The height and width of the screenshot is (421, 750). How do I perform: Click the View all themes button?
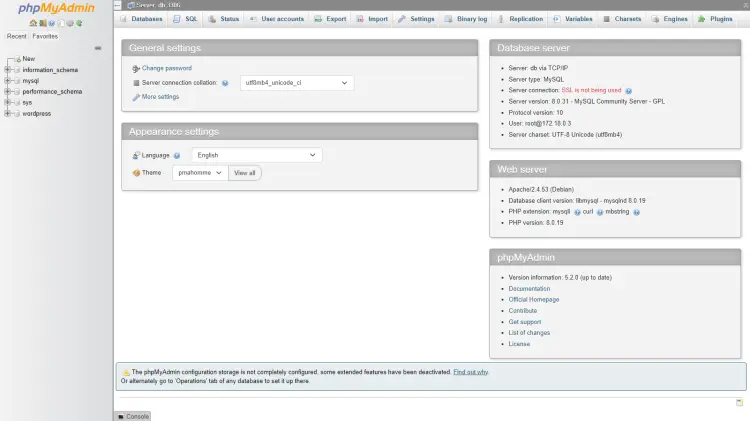click(244, 173)
